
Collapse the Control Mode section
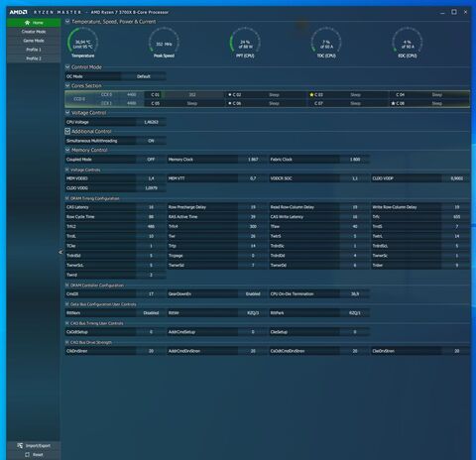click(x=67, y=67)
